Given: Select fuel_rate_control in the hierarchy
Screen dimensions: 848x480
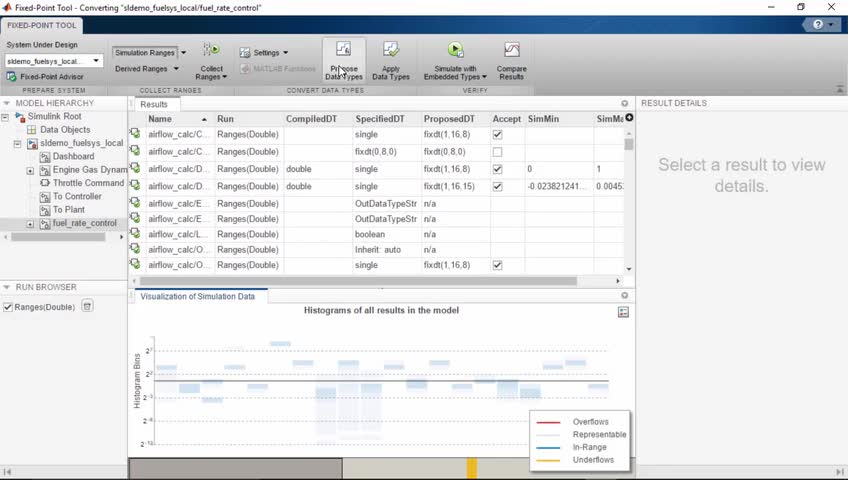Looking at the screenshot, I should point(84,223).
